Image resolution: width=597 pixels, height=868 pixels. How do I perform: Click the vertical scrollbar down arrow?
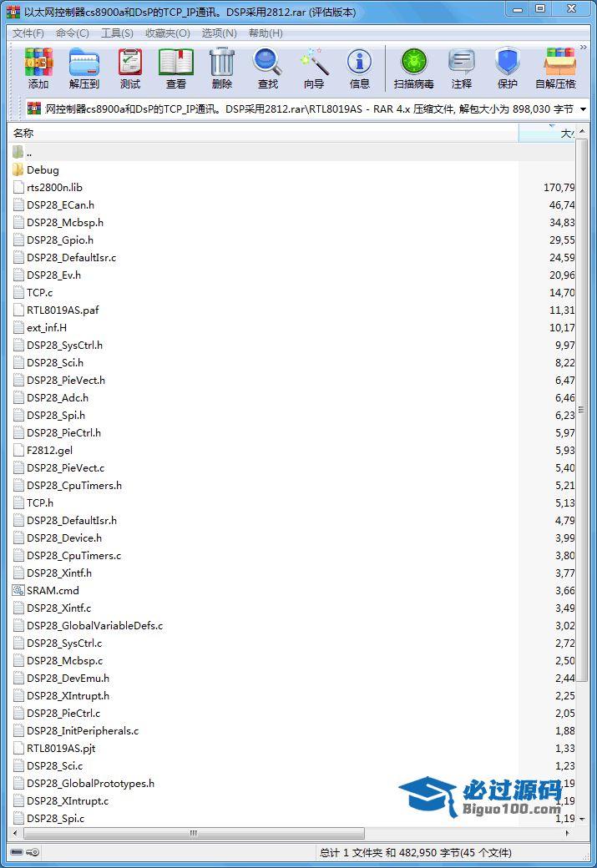582,820
